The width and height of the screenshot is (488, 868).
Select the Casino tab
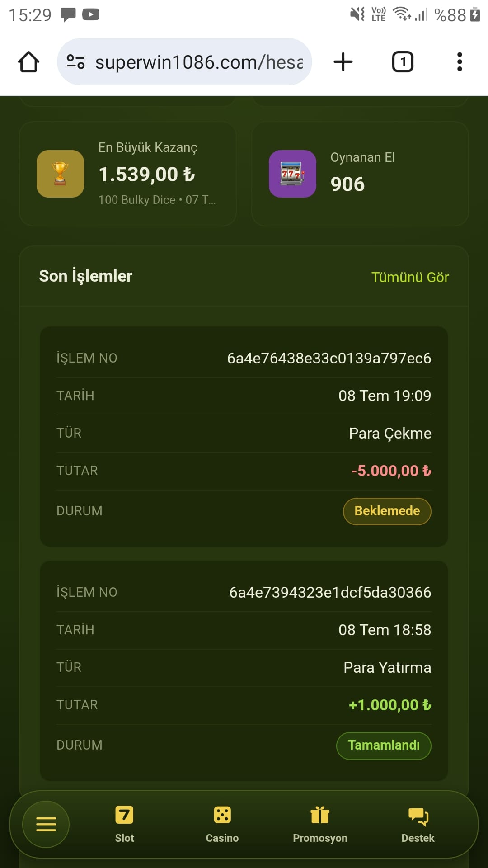(222, 825)
